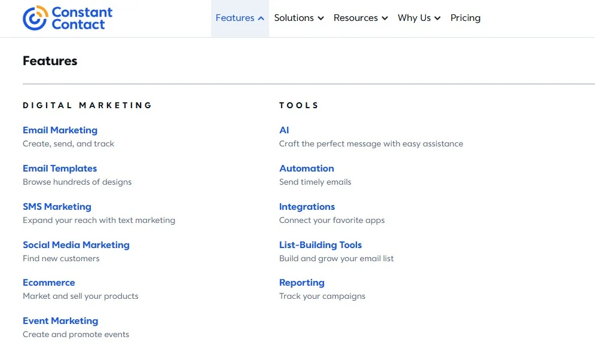
Task: Click the Resources menu text
Action: 356,18
